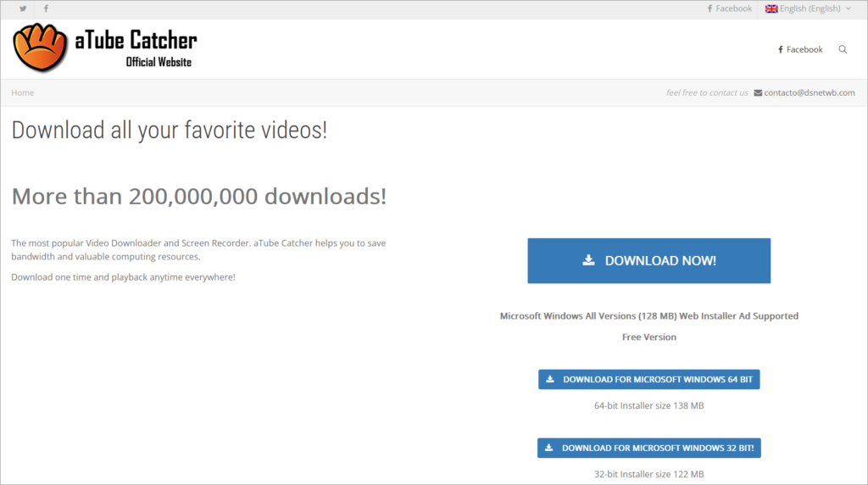Click 'feel free to contact us' text
This screenshot has height=485, width=868.
point(707,92)
